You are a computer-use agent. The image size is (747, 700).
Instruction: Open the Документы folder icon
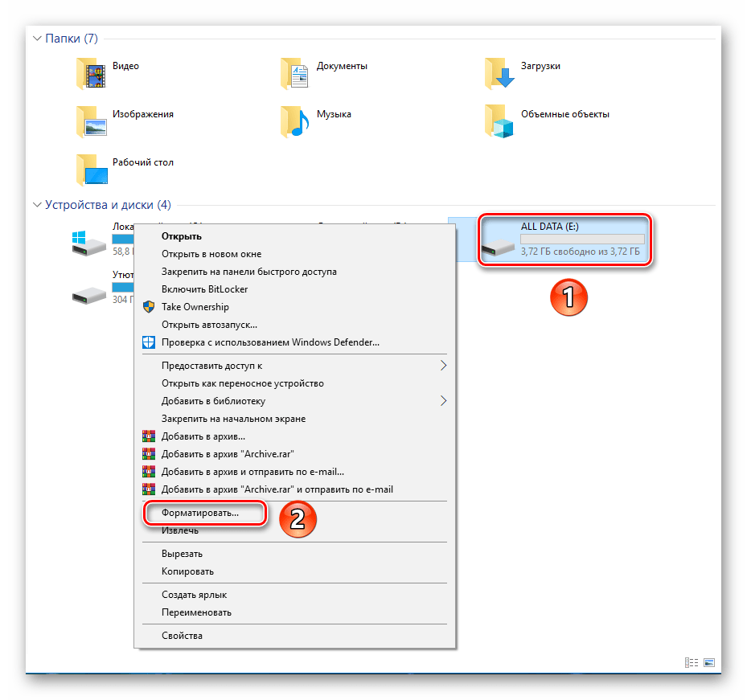295,73
